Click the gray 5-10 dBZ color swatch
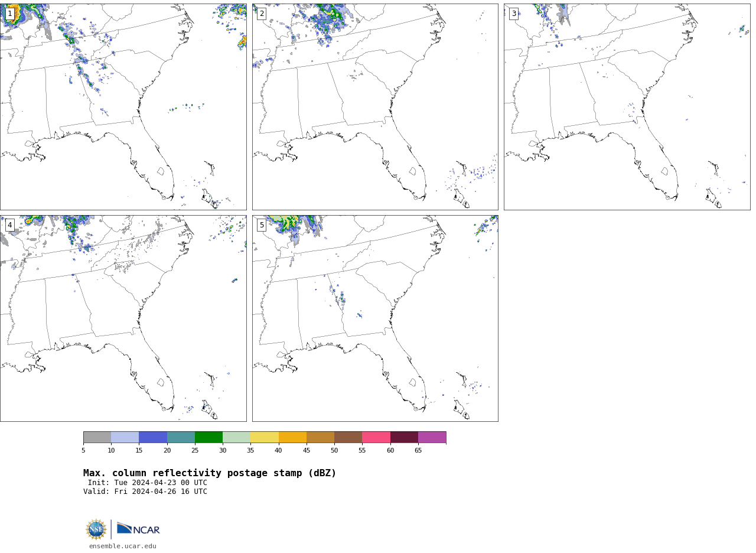Screen dimensions: 756x553 point(97,437)
